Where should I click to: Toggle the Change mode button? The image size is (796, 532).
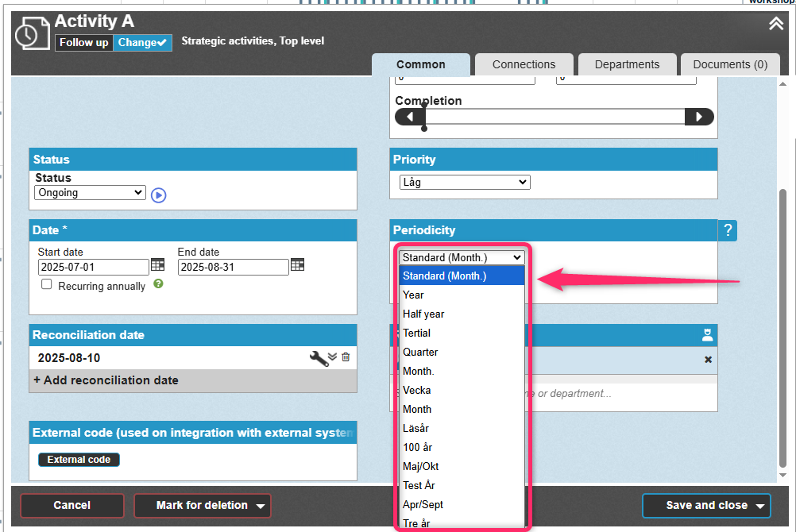[142, 42]
